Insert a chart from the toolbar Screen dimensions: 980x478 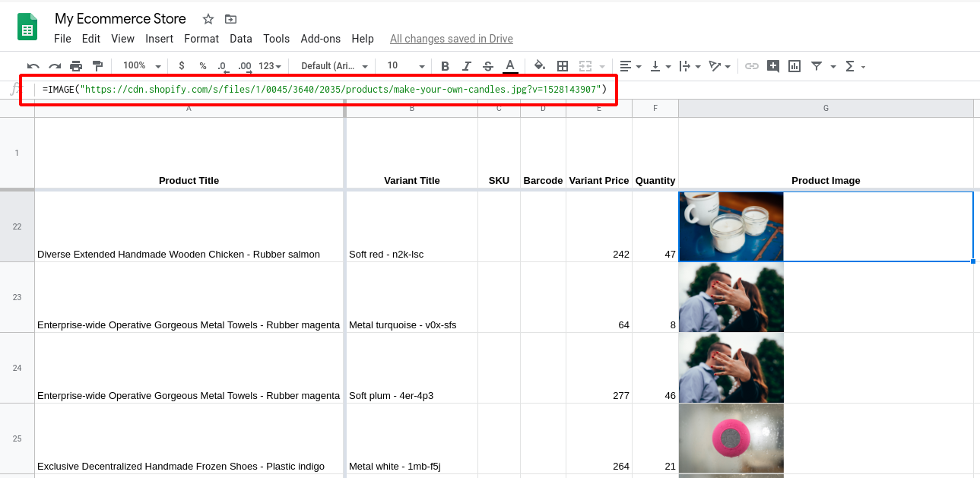click(794, 66)
